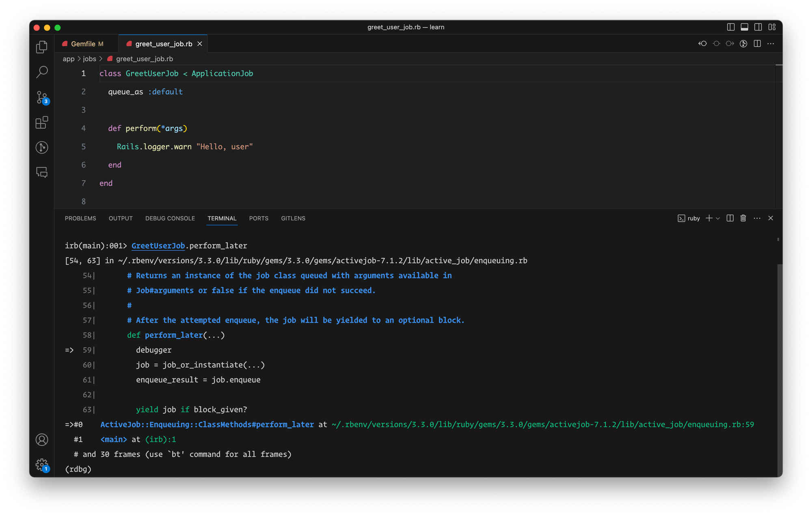Click macOS green fullscreen window button
The image size is (812, 516).
coord(58,28)
